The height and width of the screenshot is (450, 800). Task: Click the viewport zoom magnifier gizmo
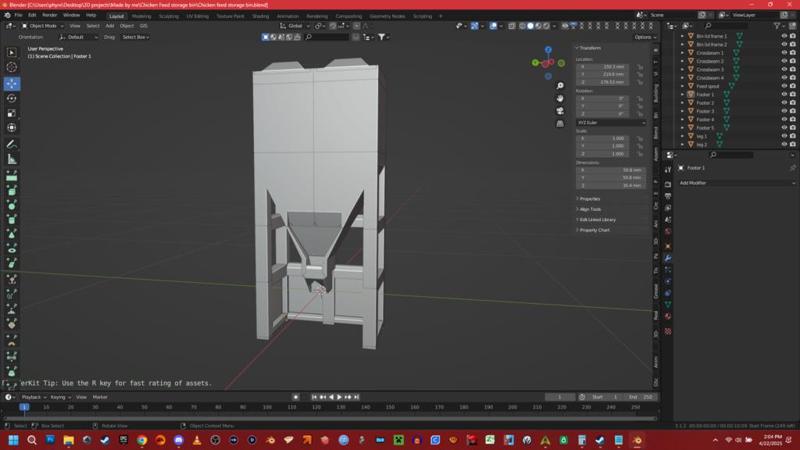[560, 86]
